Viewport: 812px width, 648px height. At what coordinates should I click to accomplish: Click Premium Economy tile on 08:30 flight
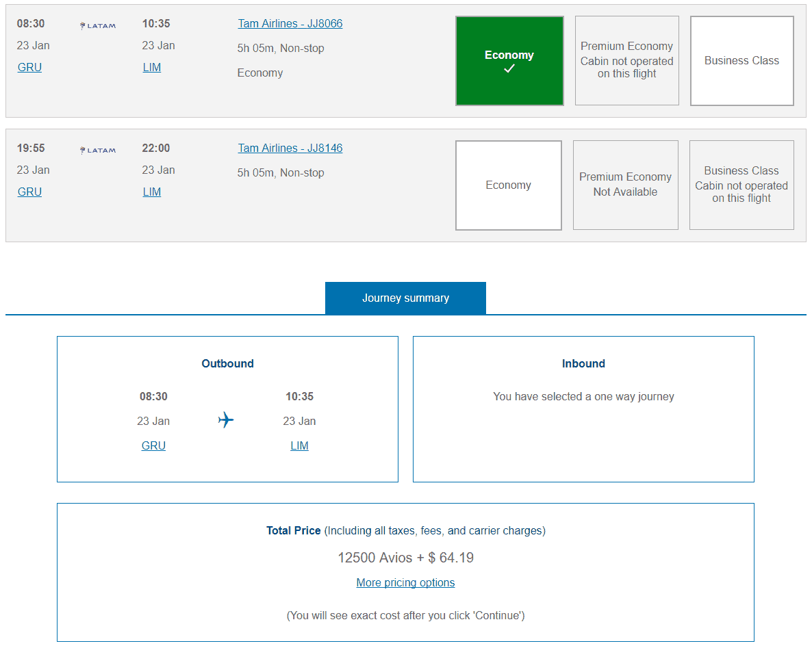pyautogui.click(x=626, y=61)
